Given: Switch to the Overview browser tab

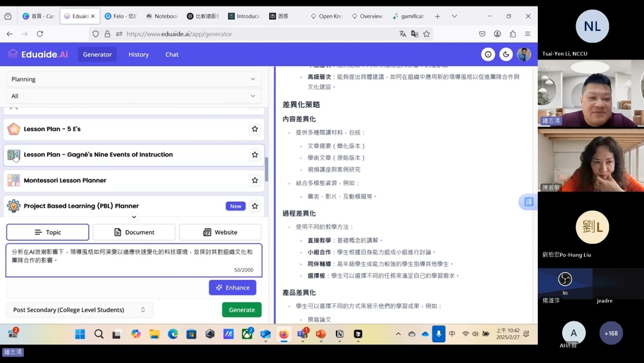Looking at the screenshot, I should (367, 16).
